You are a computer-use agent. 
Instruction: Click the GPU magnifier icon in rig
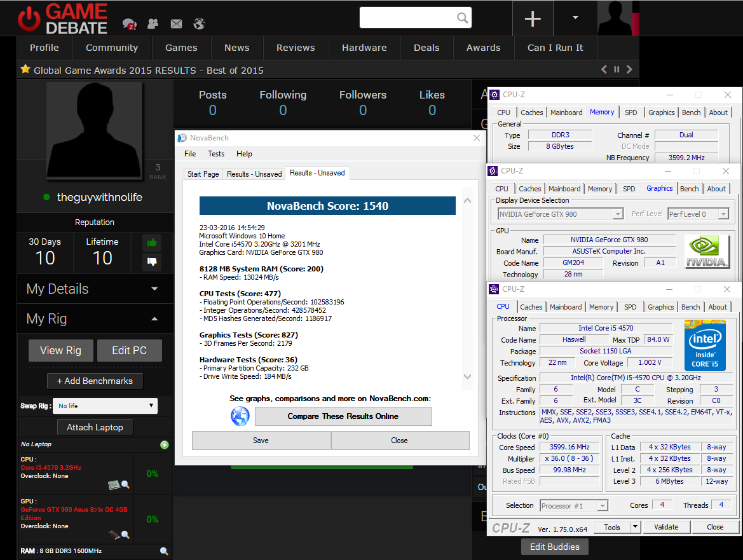pos(125,535)
